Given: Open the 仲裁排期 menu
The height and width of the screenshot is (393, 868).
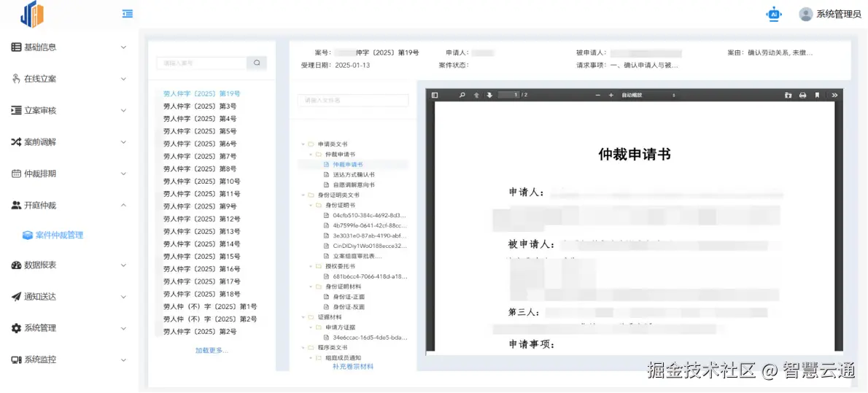Looking at the screenshot, I should [69, 174].
